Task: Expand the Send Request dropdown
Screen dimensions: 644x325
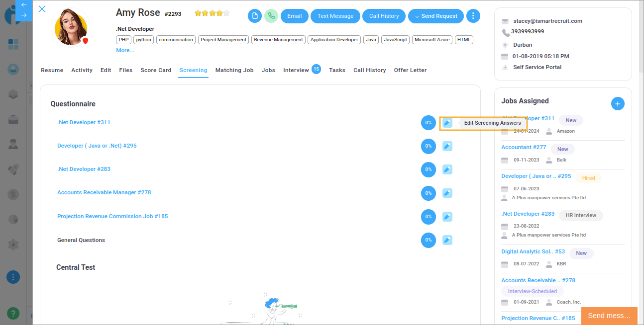Action: [x=435, y=16]
